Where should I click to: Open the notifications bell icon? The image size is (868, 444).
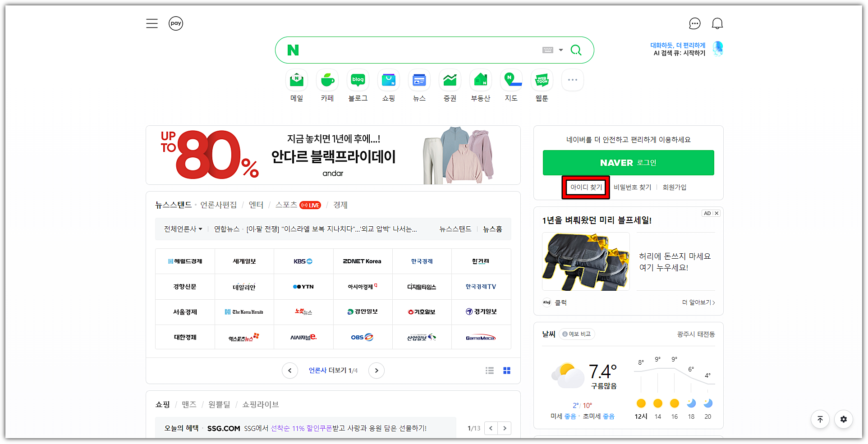tap(717, 23)
